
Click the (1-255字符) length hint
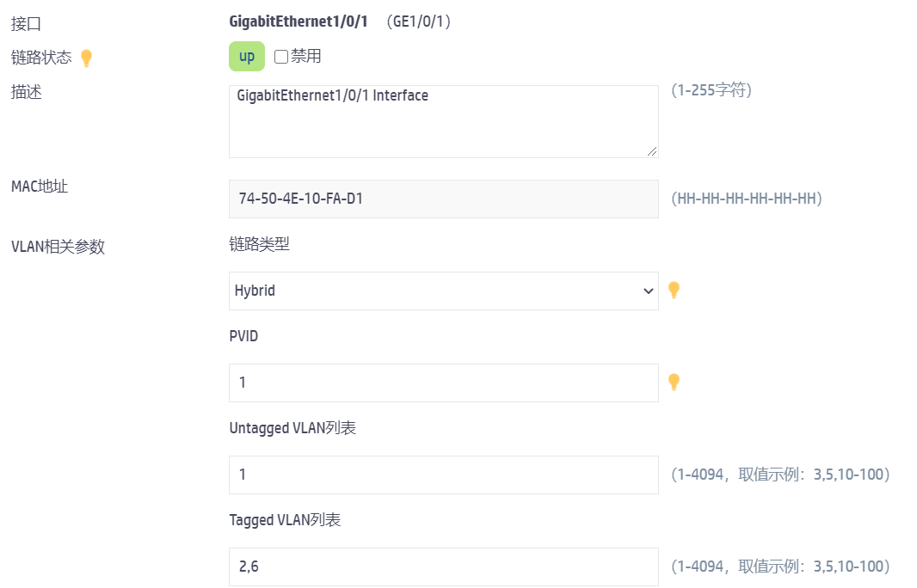coord(711,90)
